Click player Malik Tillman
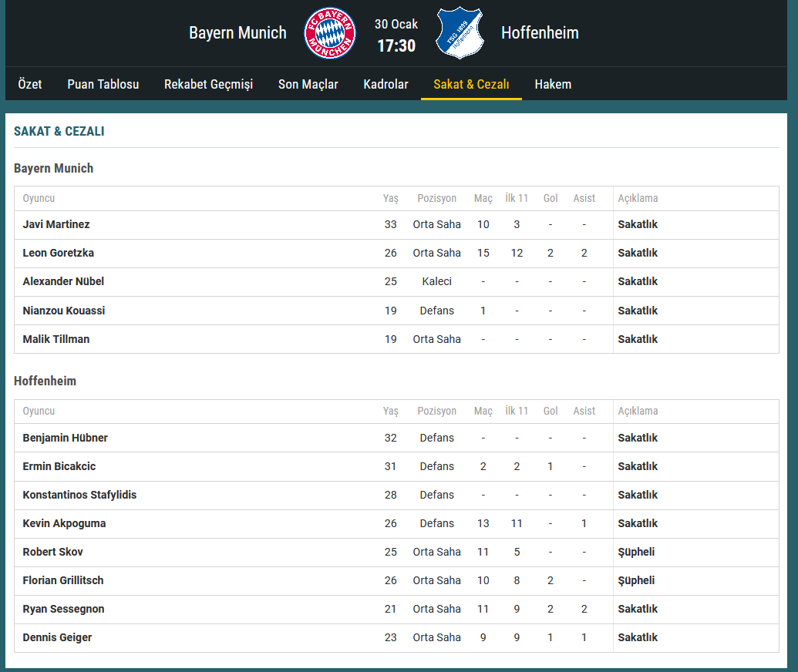The height and width of the screenshot is (672, 798). (x=56, y=339)
